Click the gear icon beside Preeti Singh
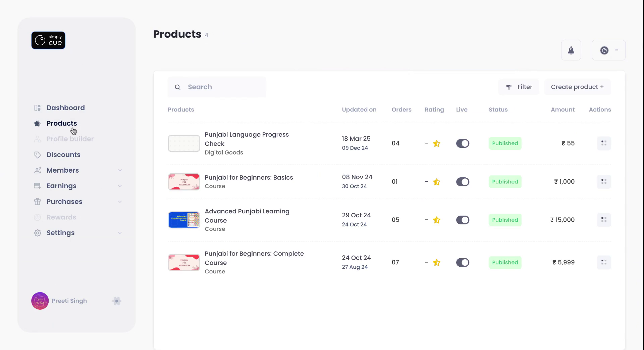Viewport: 644px width, 350px height. tap(117, 301)
